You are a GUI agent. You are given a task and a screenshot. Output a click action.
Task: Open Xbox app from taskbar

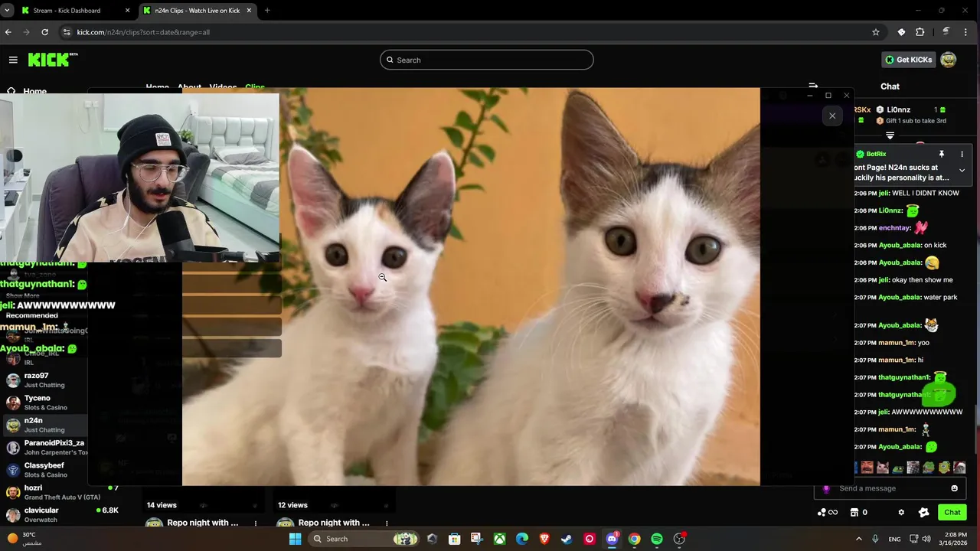(x=499, y=539)
